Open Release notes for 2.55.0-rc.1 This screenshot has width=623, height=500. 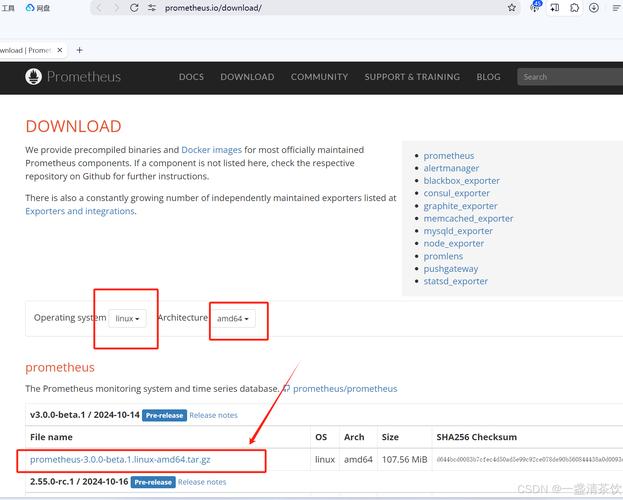[202, 482]
